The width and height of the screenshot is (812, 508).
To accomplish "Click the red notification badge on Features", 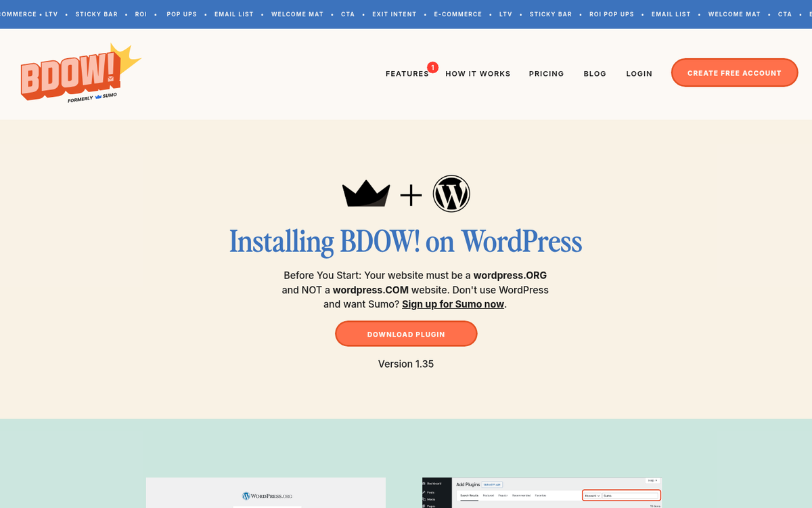I will coord(432,67).
